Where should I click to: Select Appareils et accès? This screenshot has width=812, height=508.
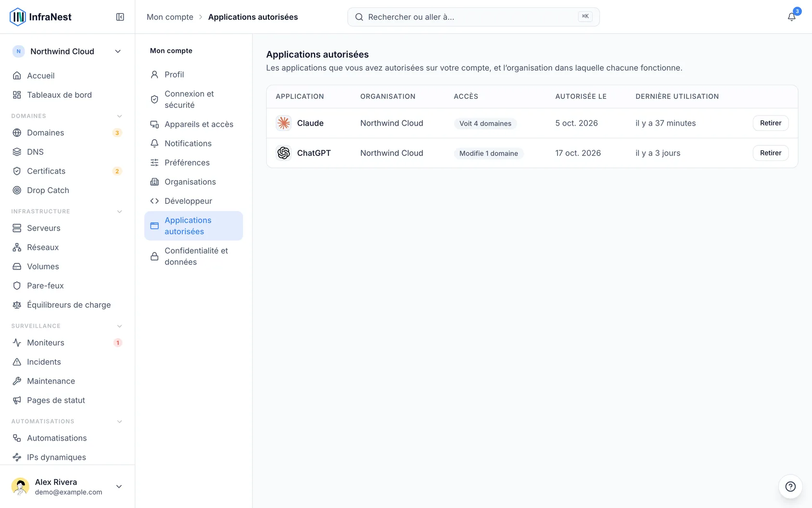click(193, 124)
